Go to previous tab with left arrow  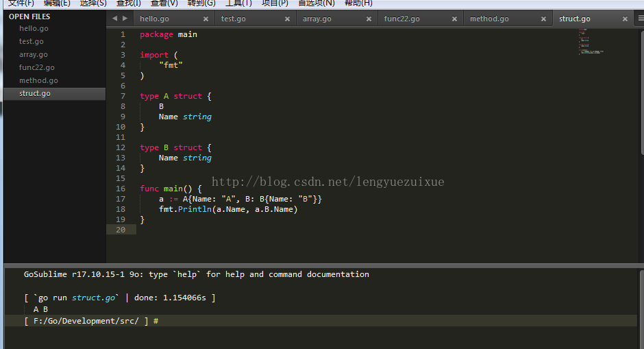[x=114, y=19]
